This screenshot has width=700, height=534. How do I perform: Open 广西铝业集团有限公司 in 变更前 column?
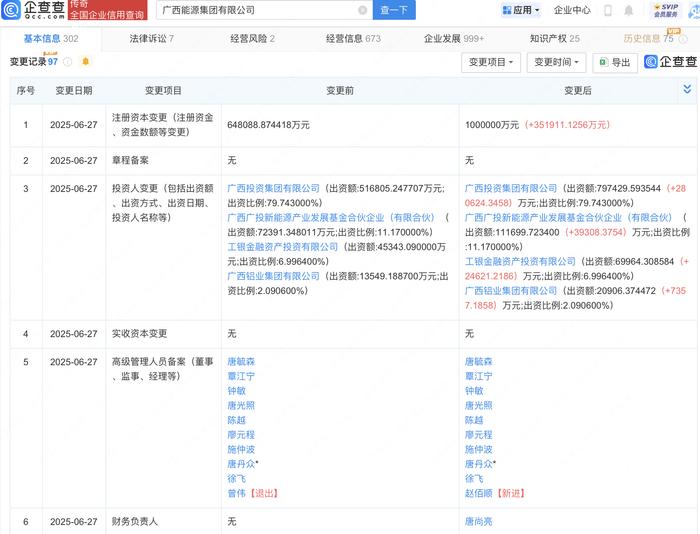tap(274, 276)
